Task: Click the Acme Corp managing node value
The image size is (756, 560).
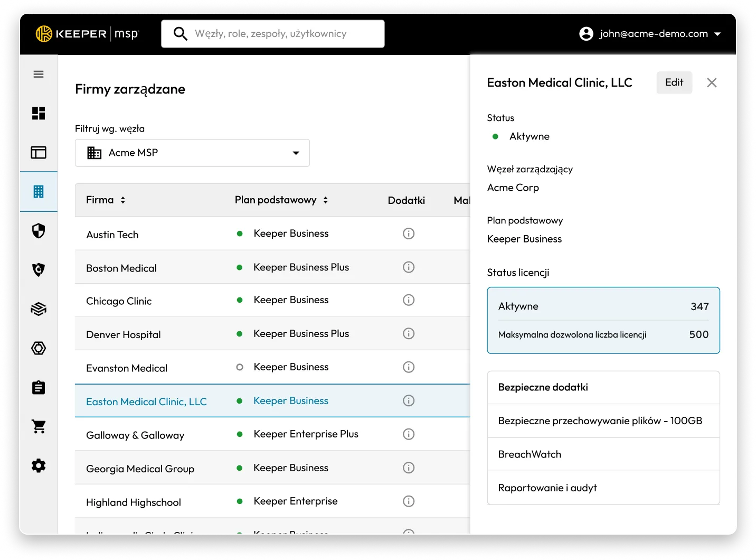Action: (513, 188)
